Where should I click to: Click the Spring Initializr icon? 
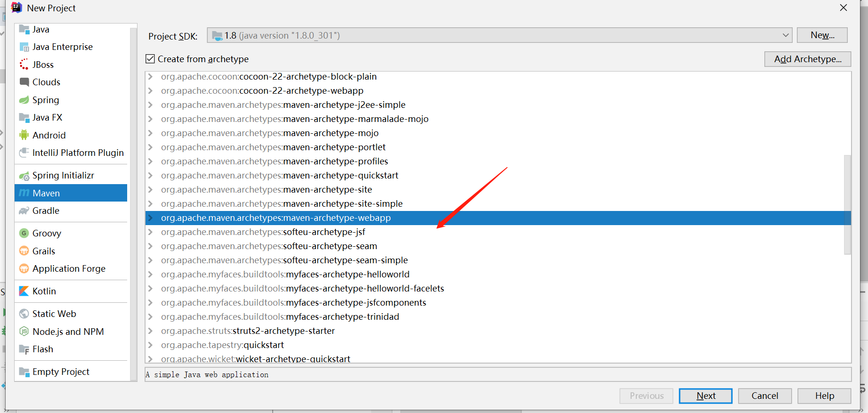click(x=24, y=176)
